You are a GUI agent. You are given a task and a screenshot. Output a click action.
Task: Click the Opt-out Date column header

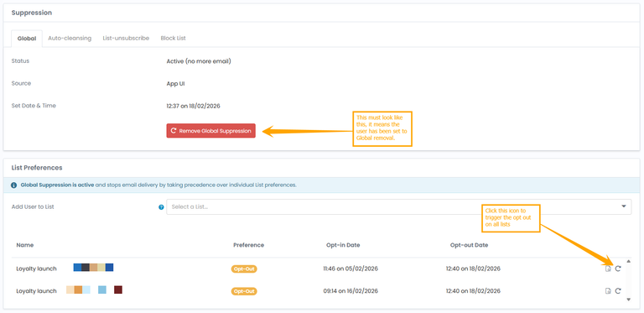[x=469, y=245]
